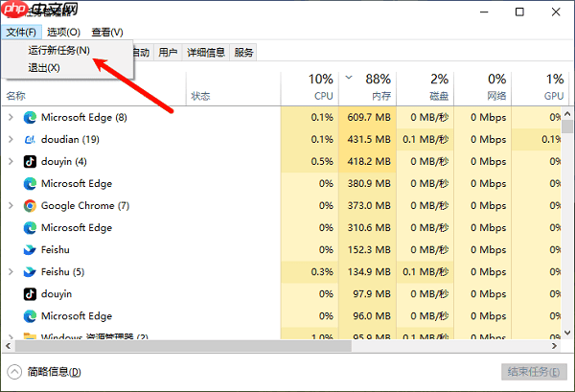
Task: Select the Feishu (5) process icon
Action: [x=30, y=271]
